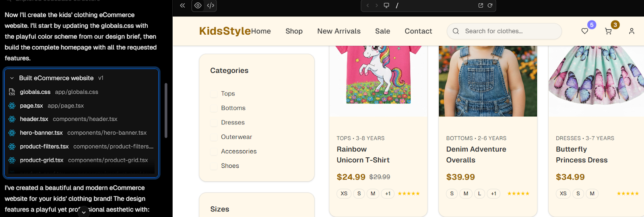Screen dimensions: 644x217
Task: Open the shopping cart icon
Action: click(x=608, y=31)
